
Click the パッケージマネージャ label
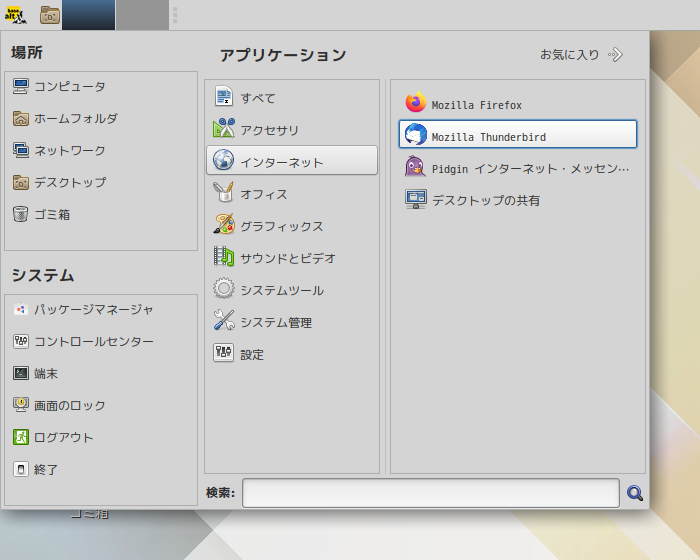[94, 309]
